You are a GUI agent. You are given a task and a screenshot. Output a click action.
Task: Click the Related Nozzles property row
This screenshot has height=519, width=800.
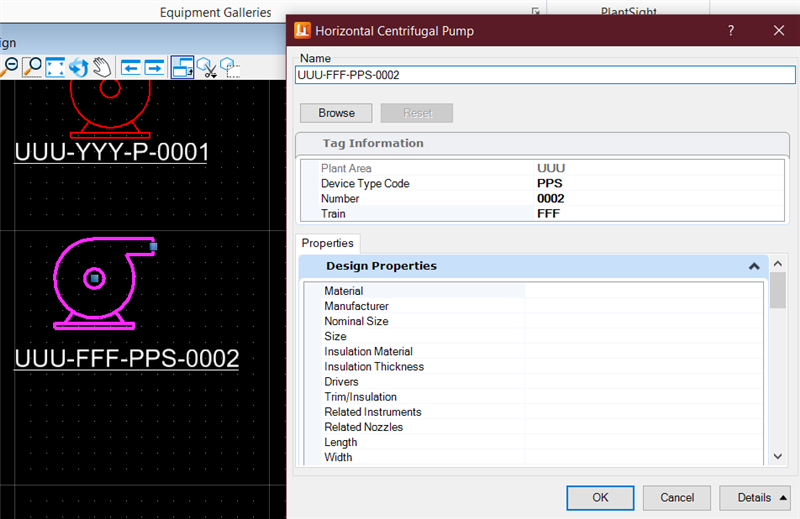pyautogui.click(x=534, y=427)
